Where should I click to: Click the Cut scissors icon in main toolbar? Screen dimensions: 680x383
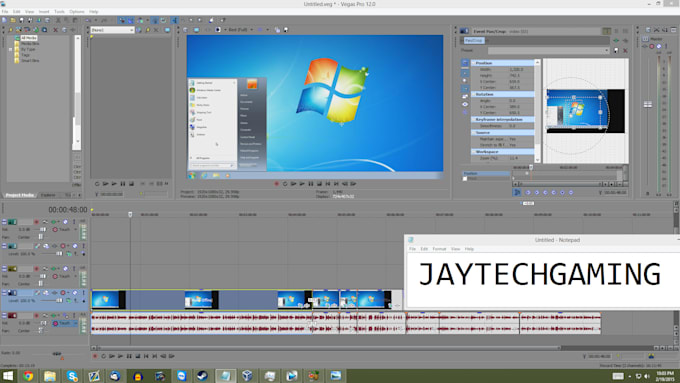[58, 20]
